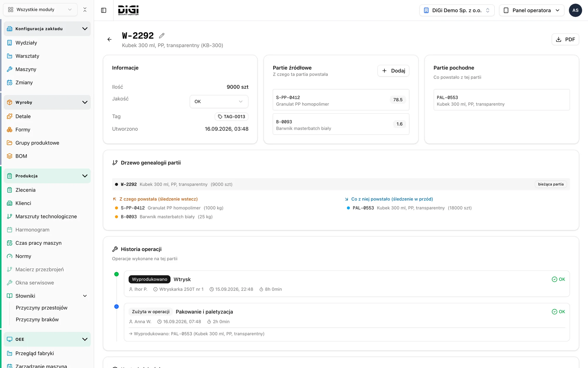Open the Jakość quality dropdown set to OK

click(x=219, y=102)
